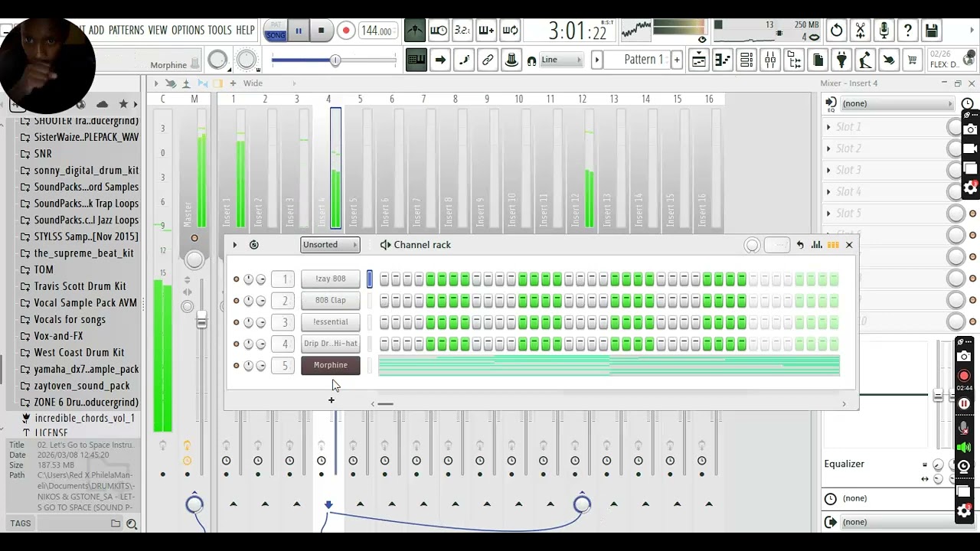The width and height of the screenshot is (980, 551).
Task: Expand mixer effect Slot 3 arrow
Action: point(828,170)
